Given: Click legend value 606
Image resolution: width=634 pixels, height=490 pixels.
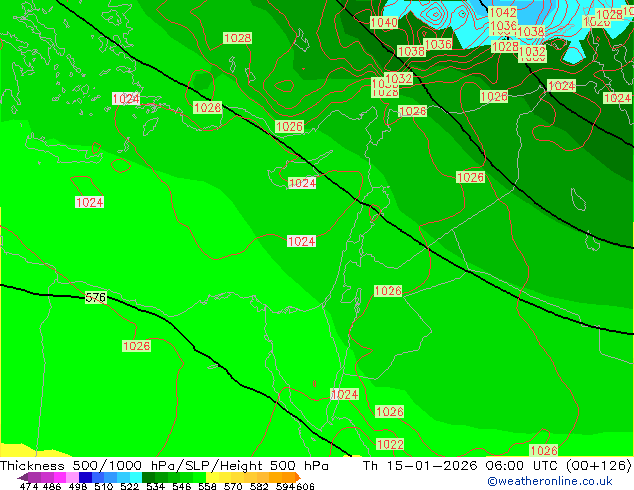Looking at the screenshot, I should coord(304,486).
